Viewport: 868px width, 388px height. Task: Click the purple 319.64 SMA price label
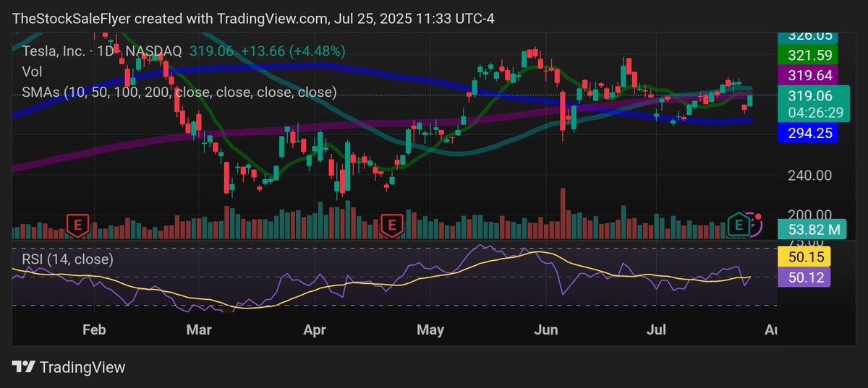pos(809,75)
